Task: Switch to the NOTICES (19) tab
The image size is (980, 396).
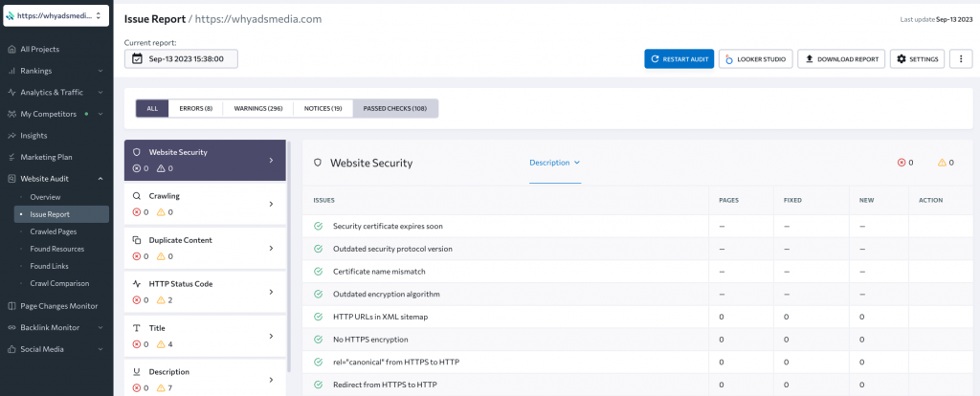Action: (323, 108)
